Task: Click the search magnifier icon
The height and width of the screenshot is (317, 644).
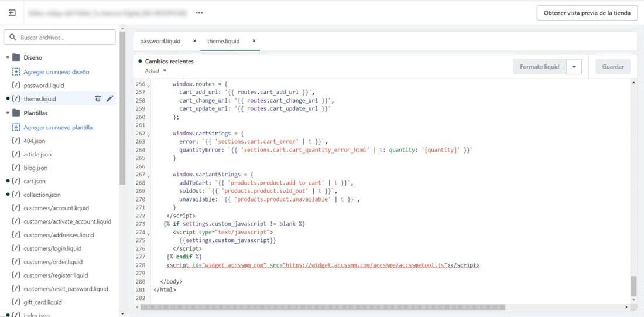Action: [13, 37]
